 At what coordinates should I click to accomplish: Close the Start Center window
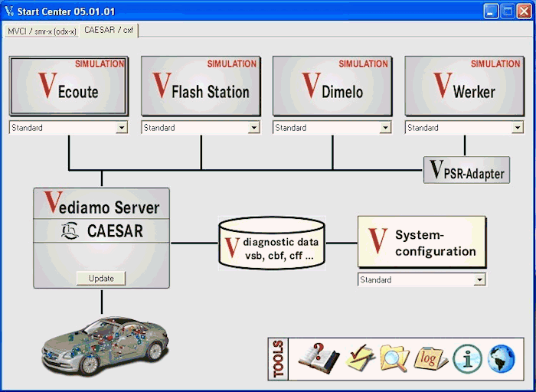tap(525, 11)
